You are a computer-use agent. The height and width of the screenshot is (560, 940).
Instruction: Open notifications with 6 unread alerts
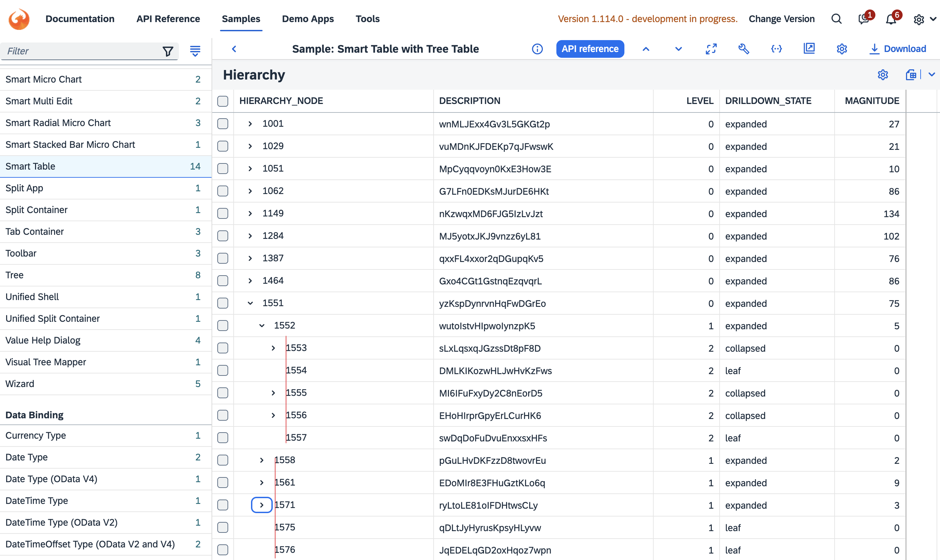coord(891,19)
